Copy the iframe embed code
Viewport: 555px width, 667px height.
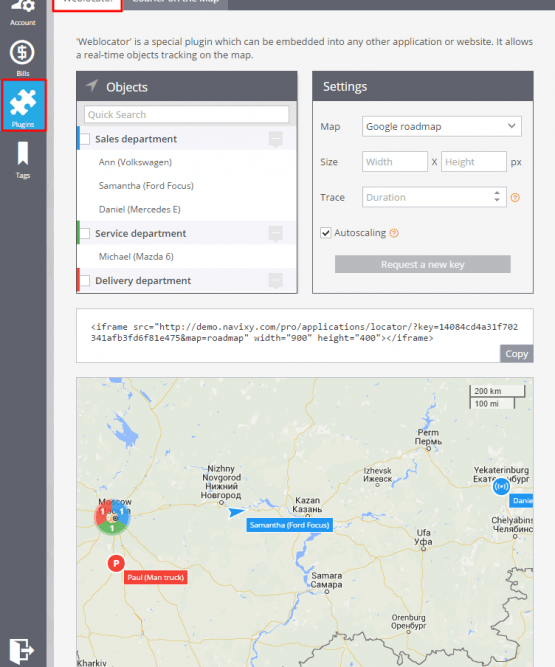(516, 354)
